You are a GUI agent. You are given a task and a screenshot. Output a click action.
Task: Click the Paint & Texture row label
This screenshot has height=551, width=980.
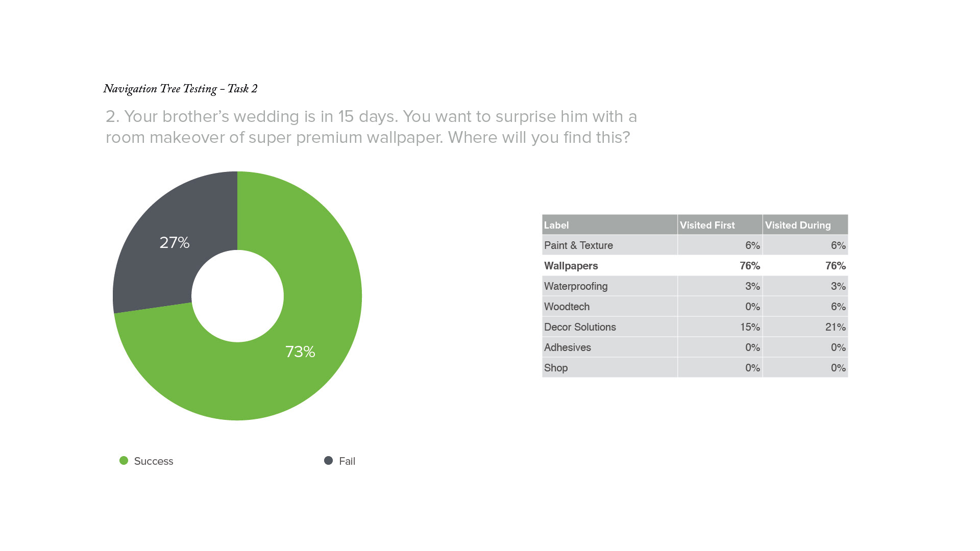pyautogui.click(x=578, y=245)
